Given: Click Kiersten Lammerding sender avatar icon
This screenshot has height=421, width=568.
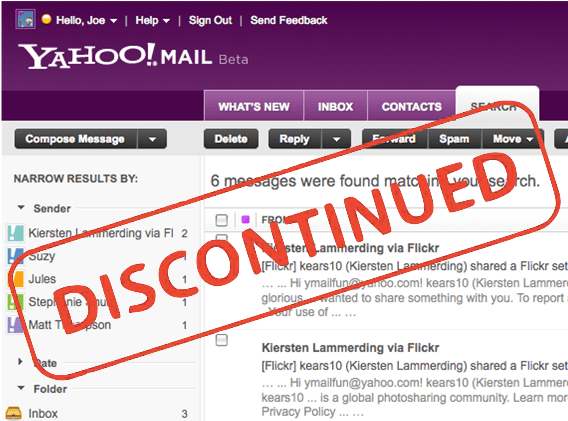Looking at the screenshot, I should click(x=16, y=233).
